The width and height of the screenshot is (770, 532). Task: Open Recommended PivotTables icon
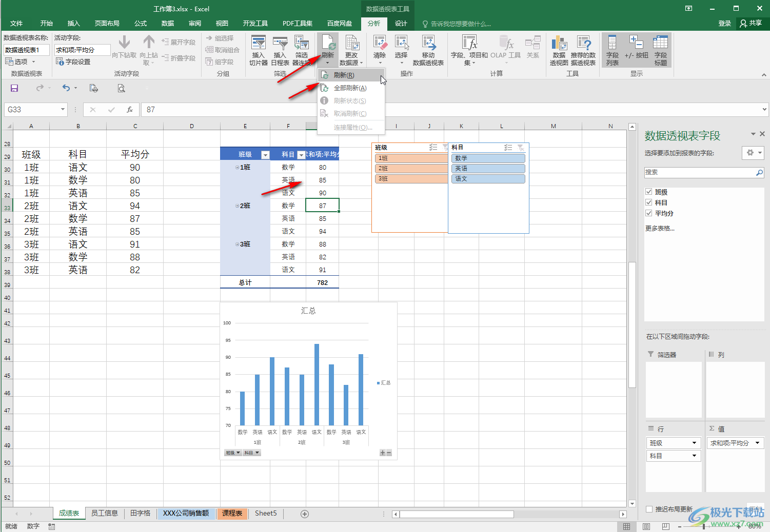(583, 50)
